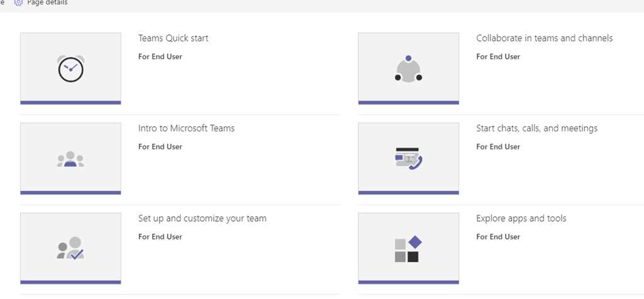Open Set up and customize your team
Screen dimensions: 644x299
(202, 219)
